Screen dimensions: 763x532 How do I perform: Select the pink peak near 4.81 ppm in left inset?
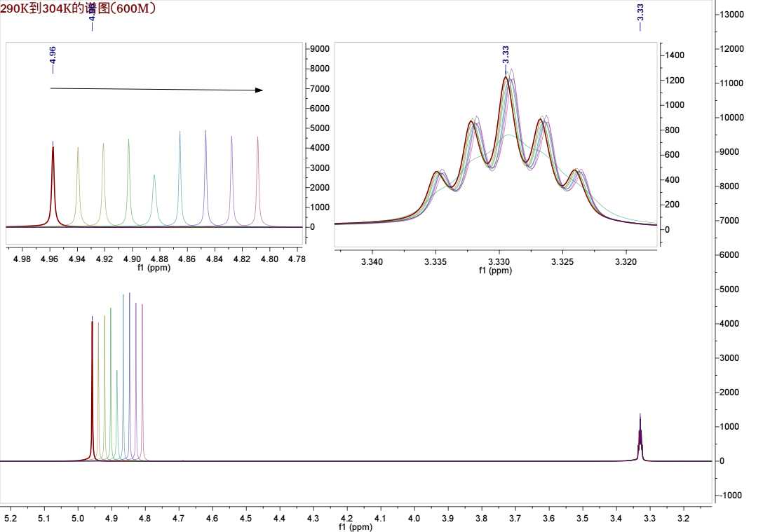point(258,175)
